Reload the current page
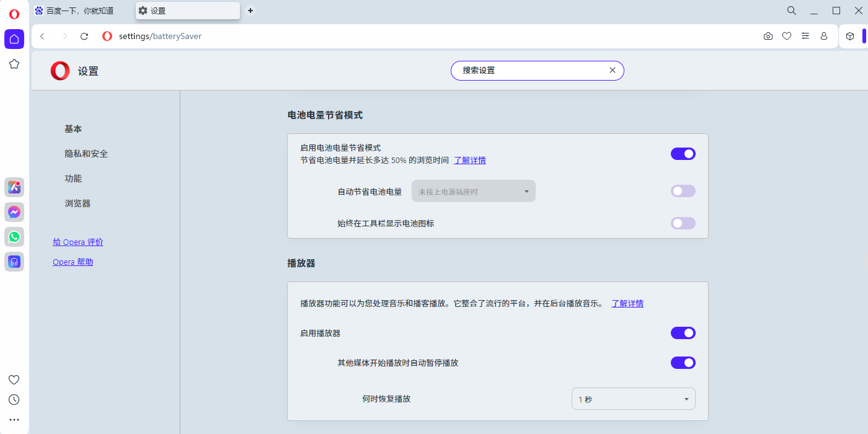The width and height of the screenshot is (868, 434). [84, 37]
